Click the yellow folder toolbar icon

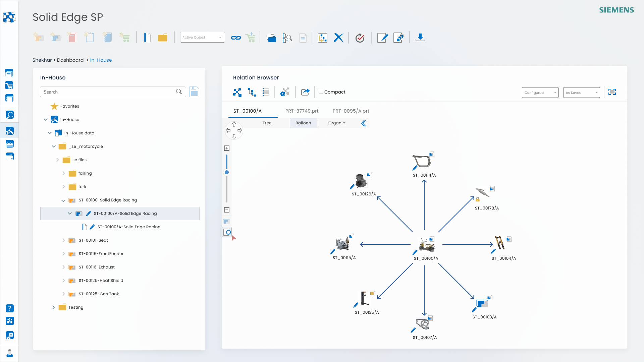163,38
